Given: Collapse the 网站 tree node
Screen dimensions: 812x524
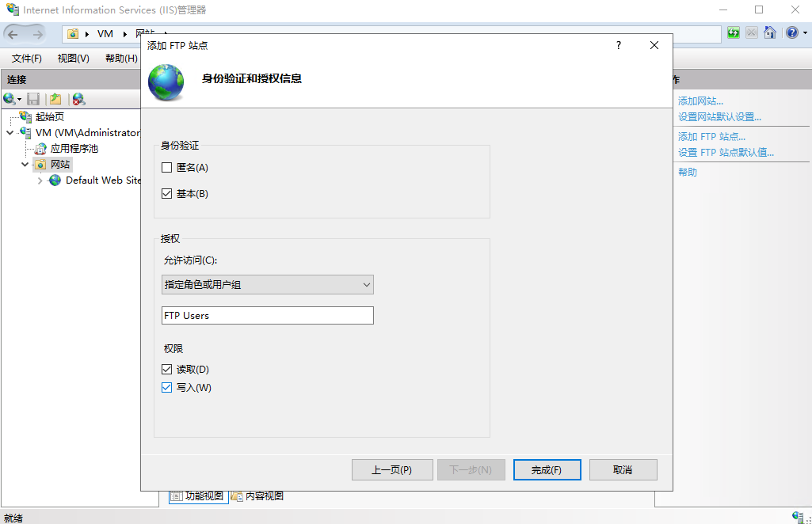Looking at the screenshot, I should [x=25, y=165].
